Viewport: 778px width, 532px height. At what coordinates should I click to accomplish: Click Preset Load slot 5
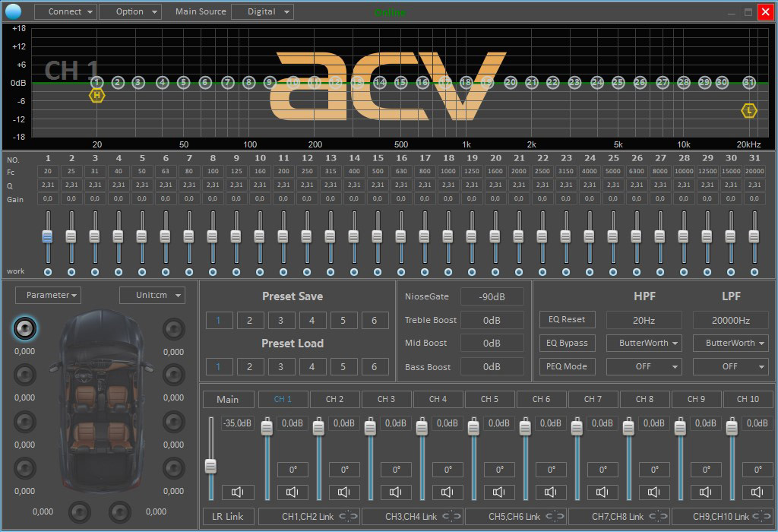click(343, 367)
